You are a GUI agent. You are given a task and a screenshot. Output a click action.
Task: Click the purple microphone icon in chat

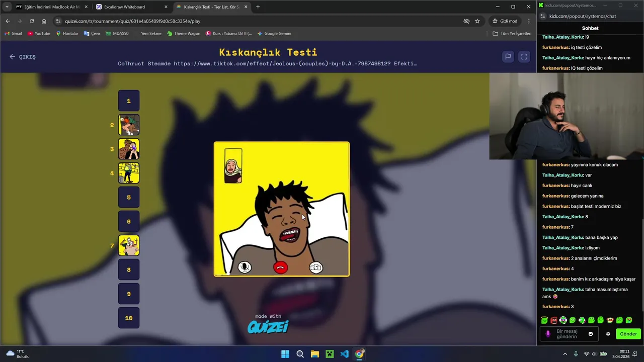[548, 334]
